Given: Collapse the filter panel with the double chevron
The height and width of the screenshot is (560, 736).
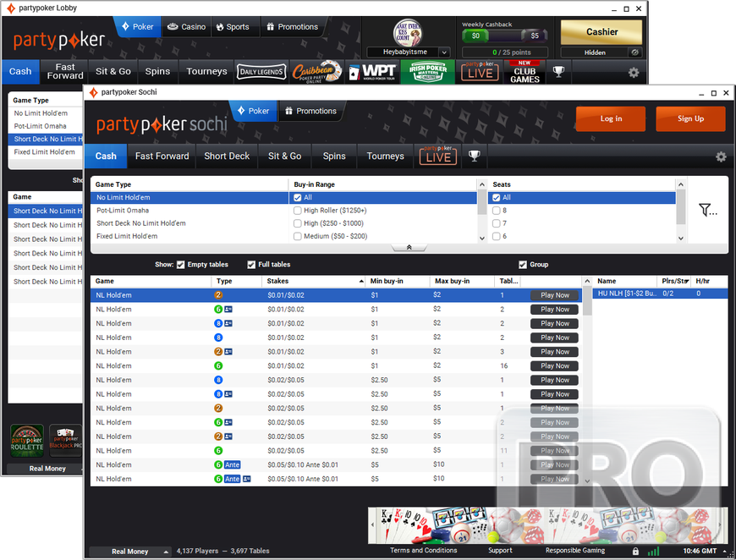Looking at the screenshot, I should pos(409,247).
